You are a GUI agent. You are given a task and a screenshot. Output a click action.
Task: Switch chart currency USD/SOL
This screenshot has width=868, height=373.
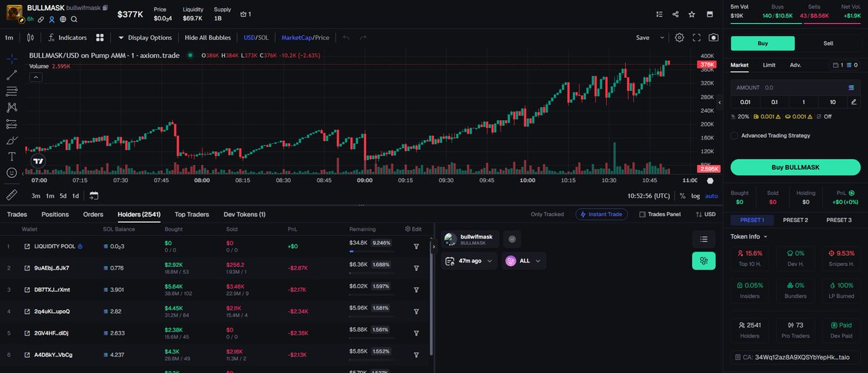point(257,37)
